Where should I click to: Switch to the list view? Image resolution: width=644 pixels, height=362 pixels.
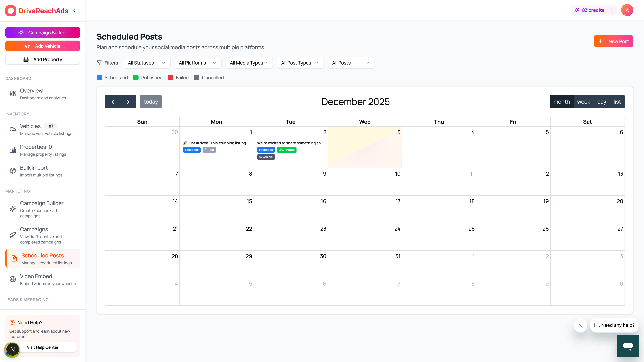pyautogui.click(x=617, y=101)
